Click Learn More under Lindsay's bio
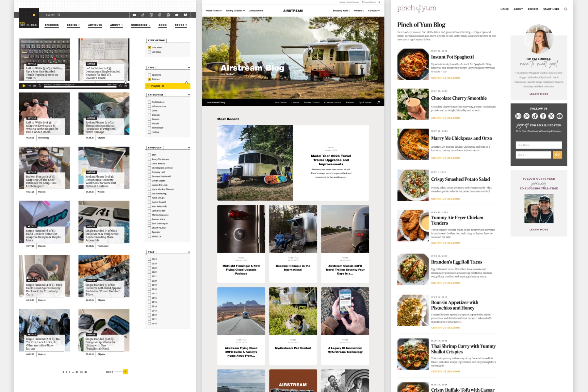Viewport: 588px width, 392px height. 539,94
